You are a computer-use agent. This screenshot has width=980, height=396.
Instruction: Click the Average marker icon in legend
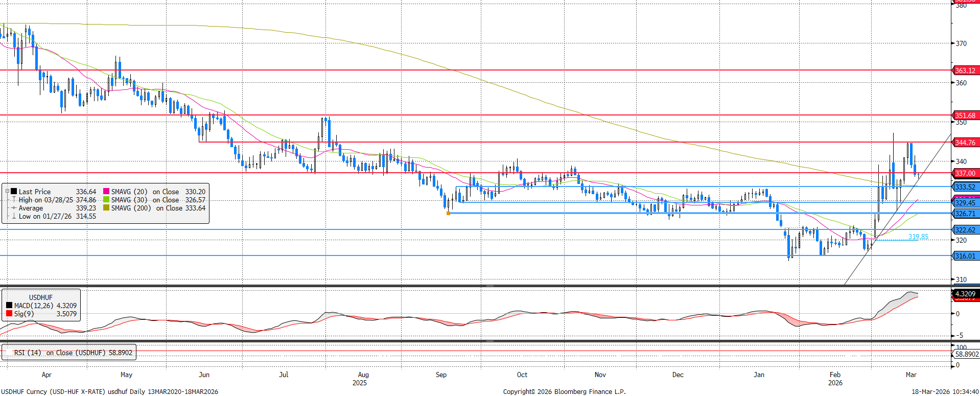pyautogui.click(x=14, y=208)
